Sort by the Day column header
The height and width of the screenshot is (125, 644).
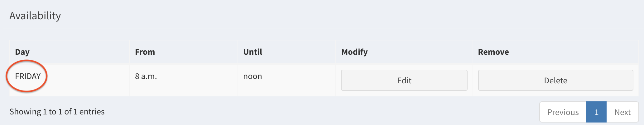coord(22,52)
